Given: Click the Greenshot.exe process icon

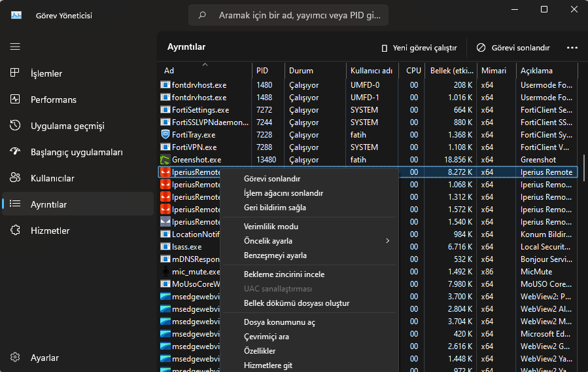Looking at the screenshot, I should (165, 160).
